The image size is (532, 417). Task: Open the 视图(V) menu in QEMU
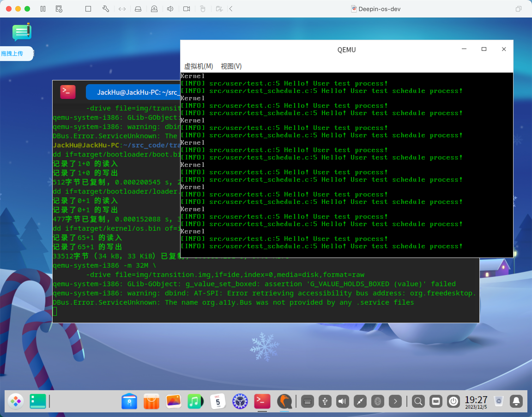click(231, 66)
